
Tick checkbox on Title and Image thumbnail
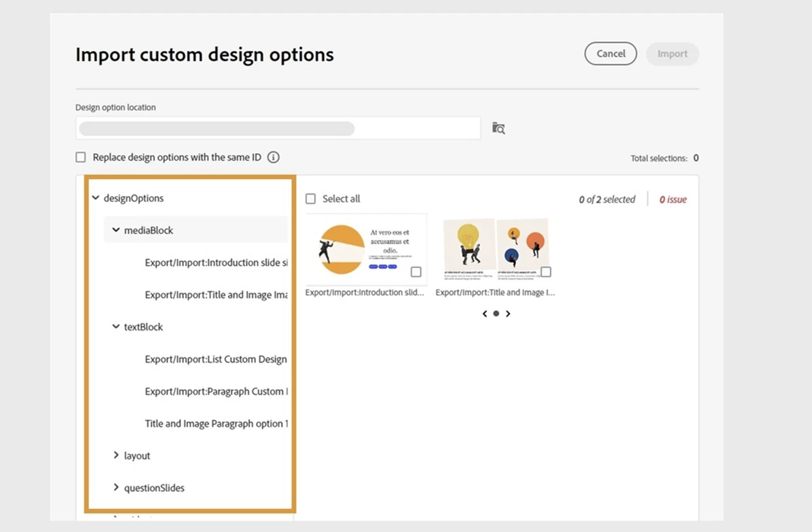(546, 271)
